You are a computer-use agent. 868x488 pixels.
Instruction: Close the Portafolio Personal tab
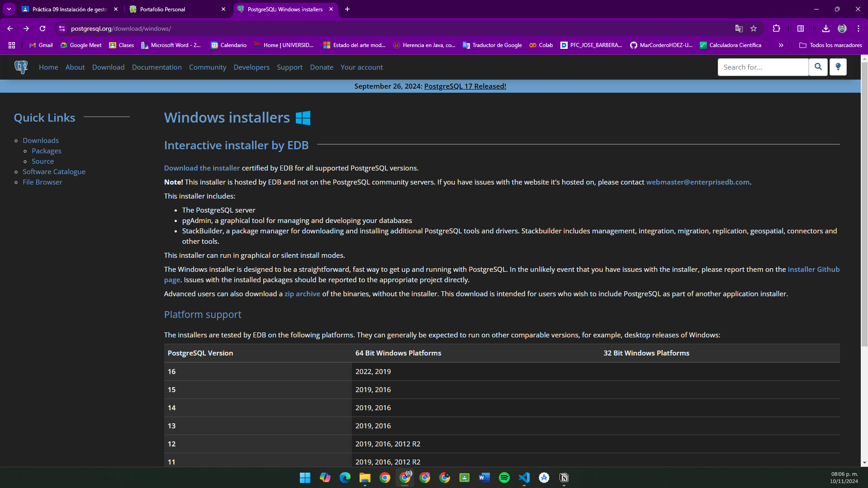pyautogui.click(x=223, y=9)
